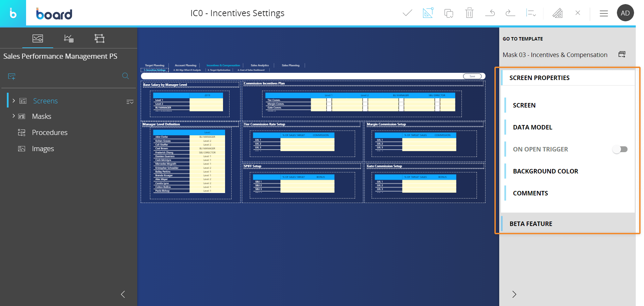Open the hamburger main menu
Viewport: 644px width, 306px height.
[x=604, y=13]
